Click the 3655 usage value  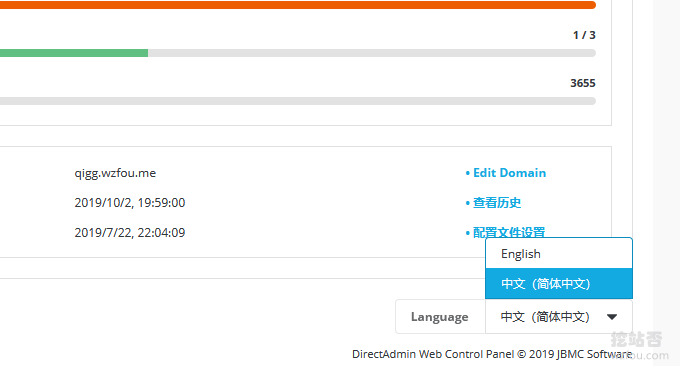click(x=583, y=83)
